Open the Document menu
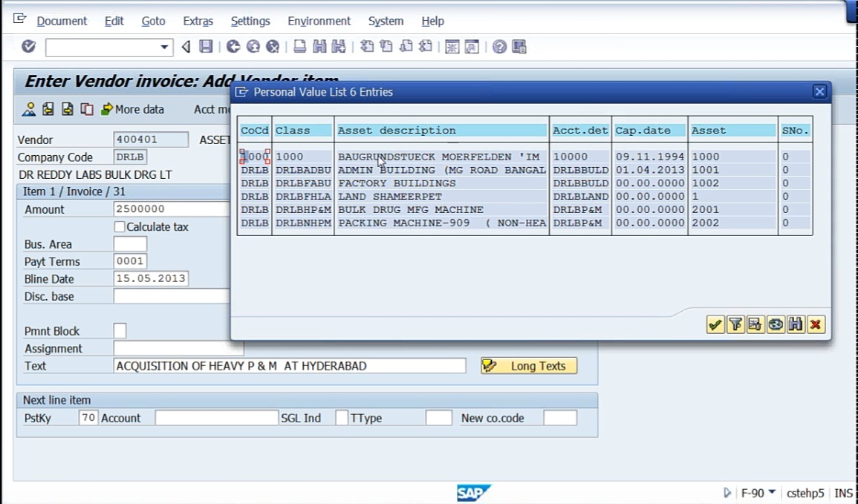858x504 pixels. tap(62, 22)
